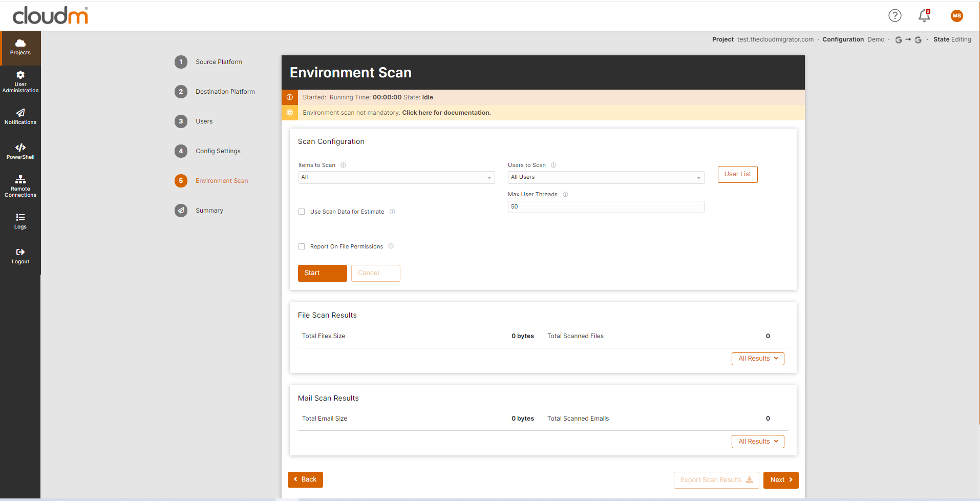Open Notifications paper plane icon
This screenshot has height=501, width=980.
[20, 113]
